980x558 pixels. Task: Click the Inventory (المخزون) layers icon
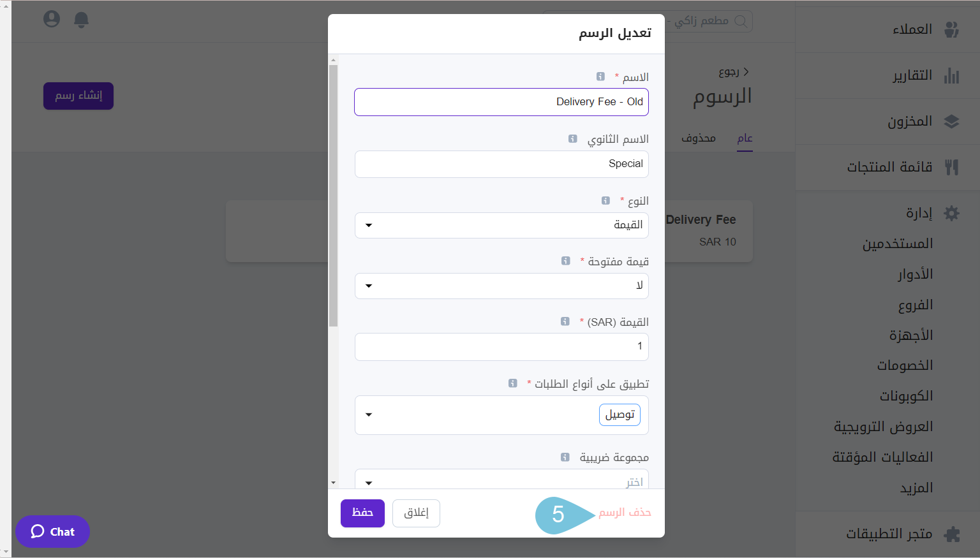click(951, 122)
